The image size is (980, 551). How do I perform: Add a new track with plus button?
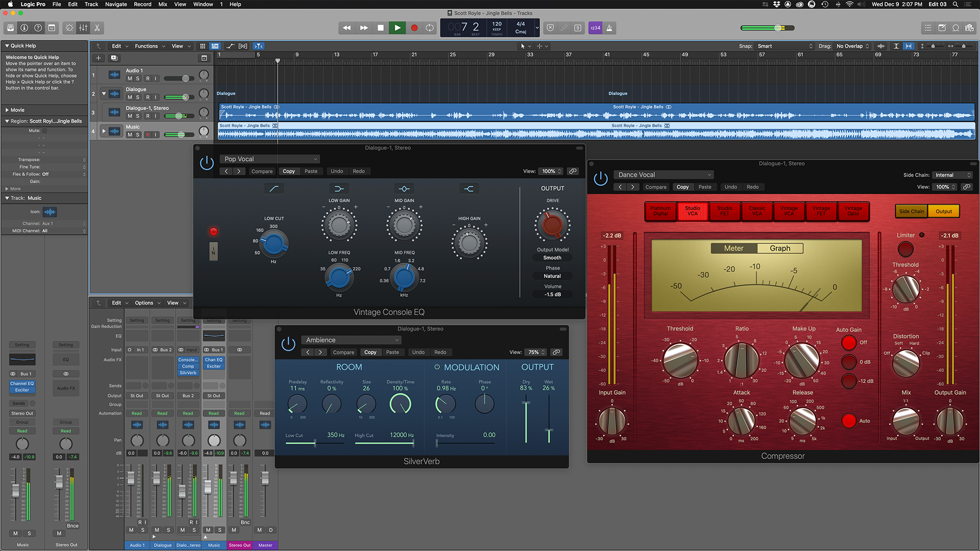(x=99, y=58)
